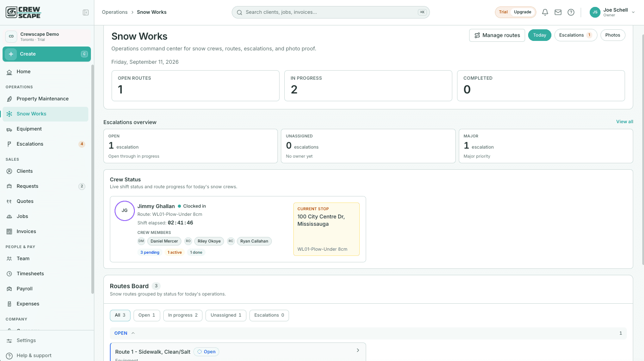Focus the search clients, jobs, invoices field
This screenshot has height=361, width=644.
330,12
